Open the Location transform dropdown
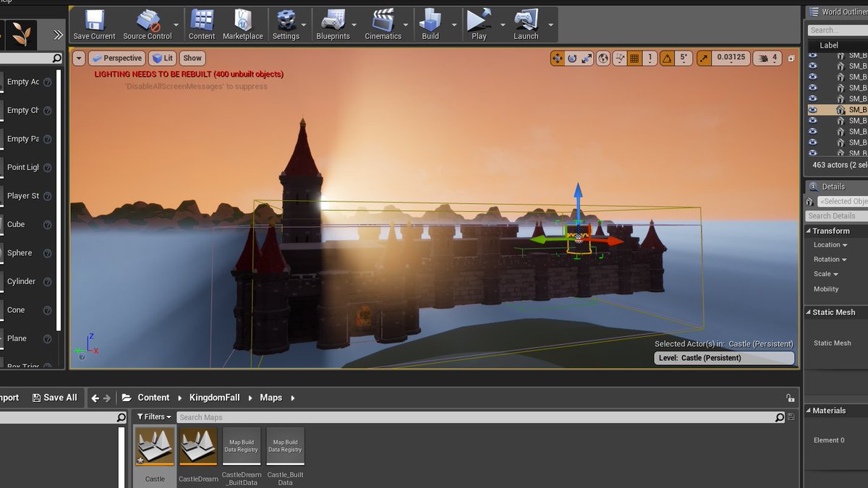This screenshot has height=488, width=868. click(x=830, y=245)
